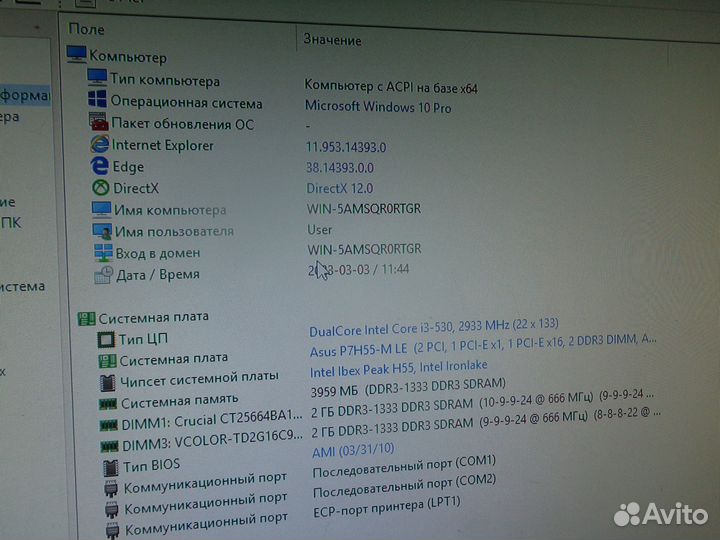Open the AMI (03/31/10) BIOS link

pos(353,450)
